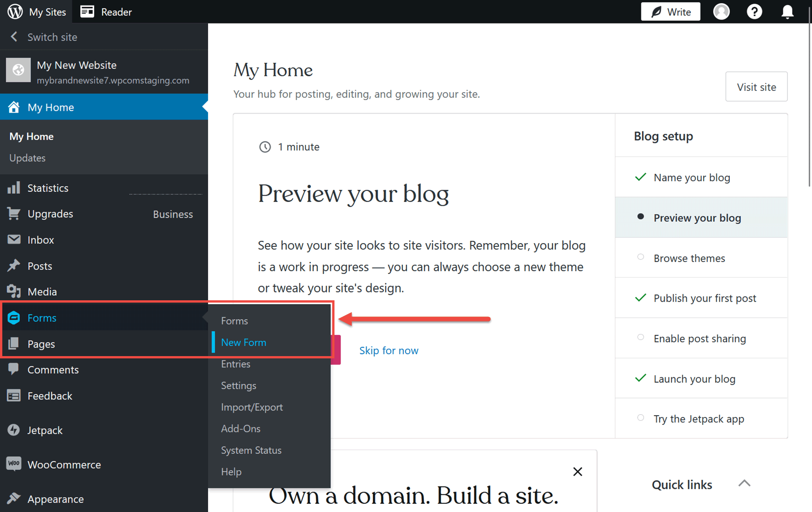Go back with the Switch site chevron

14,37
